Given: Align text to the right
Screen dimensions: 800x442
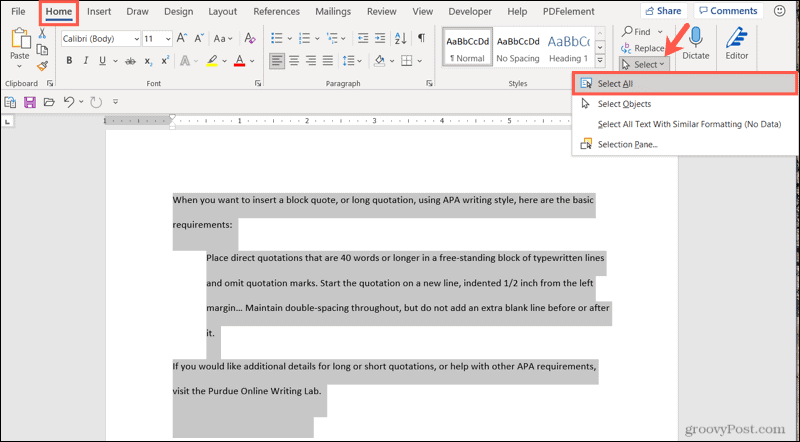Looking at the screenshot, I should [x=311, y=61].
